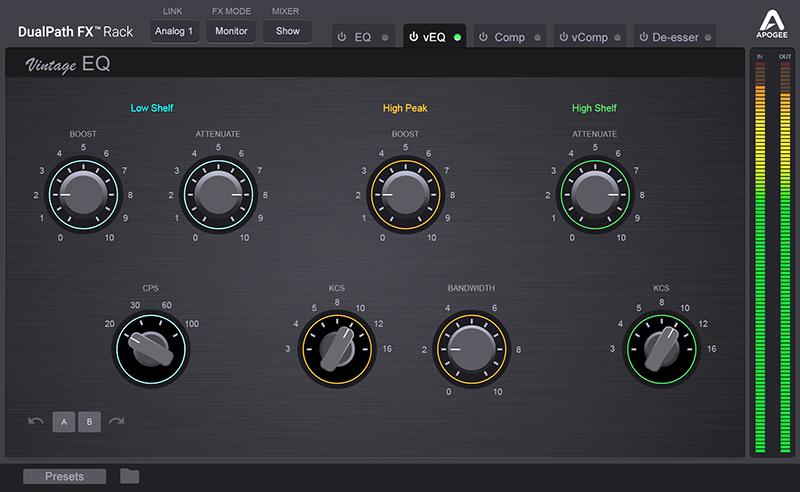Click the redo arrow icon

(116, 421)
